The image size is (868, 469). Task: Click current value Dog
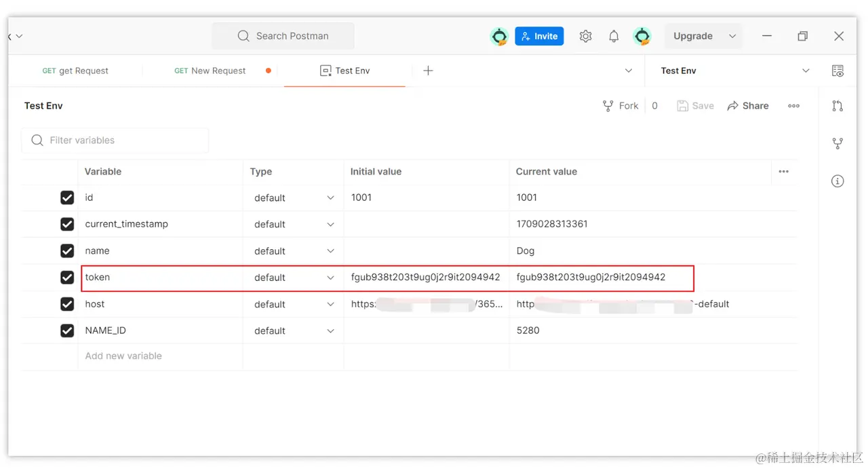pyautogui.click(x=653, y=250)
